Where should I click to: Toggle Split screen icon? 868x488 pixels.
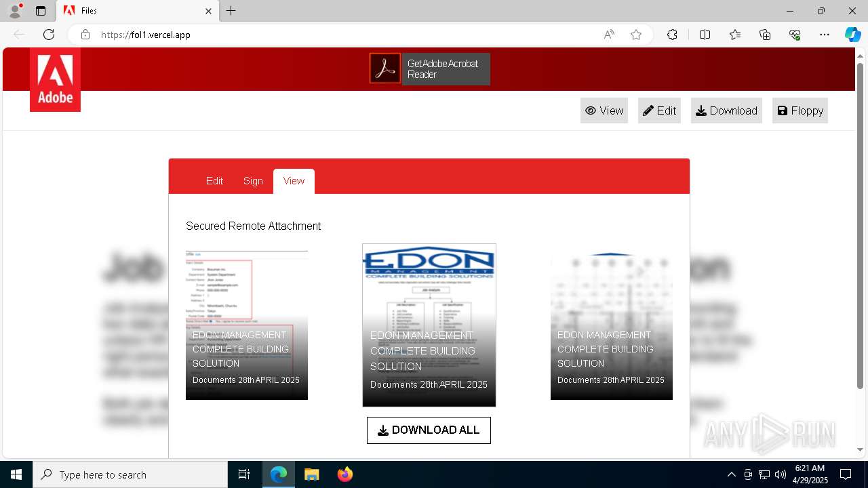click(x=705, y=35)
